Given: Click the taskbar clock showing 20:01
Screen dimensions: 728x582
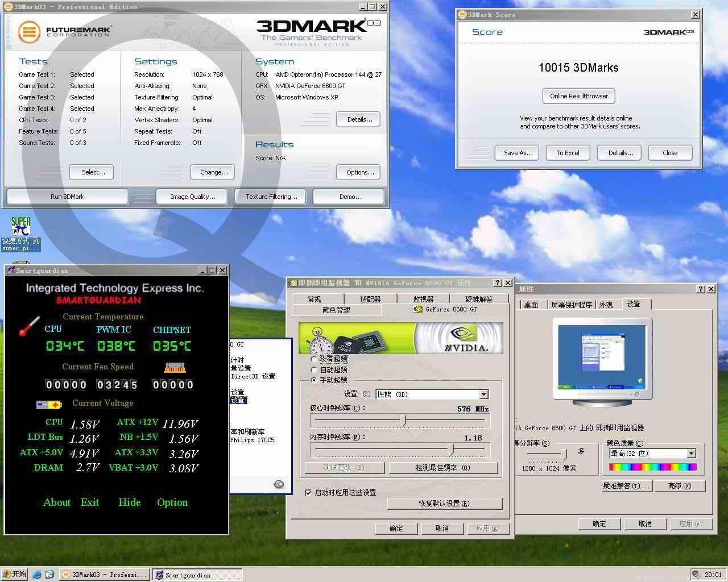Looking at the screenshot, I should 713,575.
